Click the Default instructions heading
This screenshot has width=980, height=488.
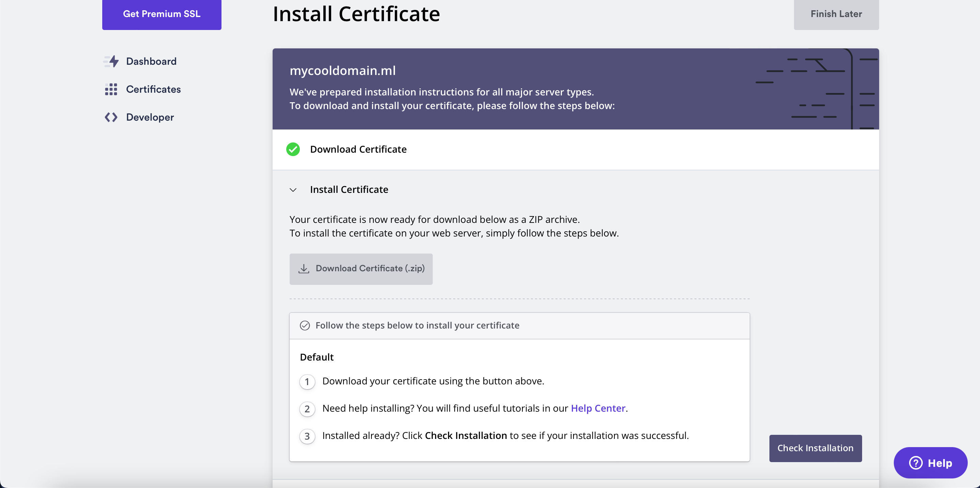tap(317, 357)
